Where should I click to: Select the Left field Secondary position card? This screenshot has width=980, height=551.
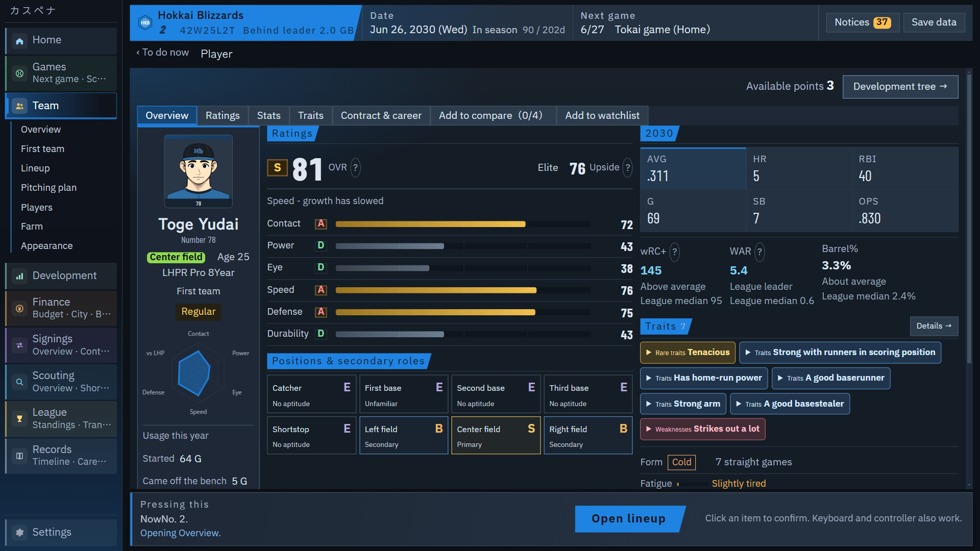(x=403, y=436)
